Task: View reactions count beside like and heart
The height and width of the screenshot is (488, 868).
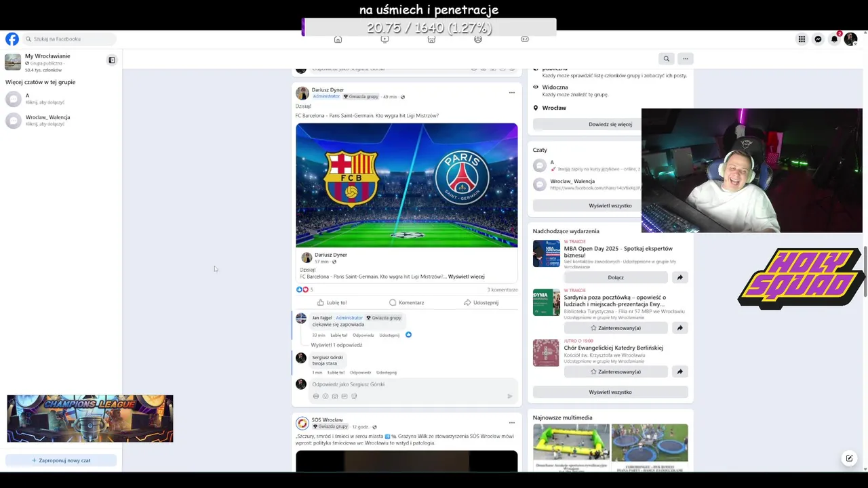Action: click(311, 289)
